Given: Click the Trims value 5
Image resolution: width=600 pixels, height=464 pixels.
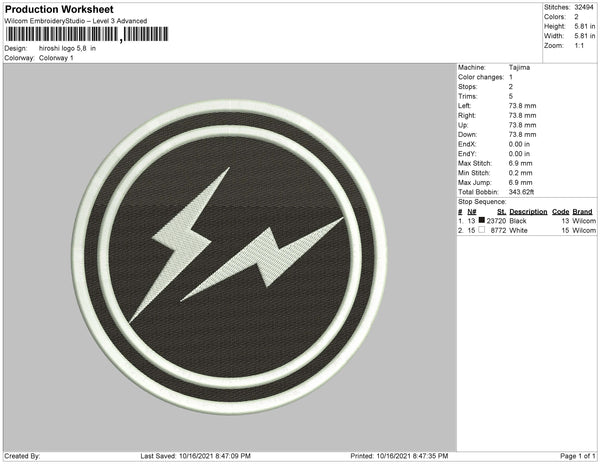Looking at the screenshot, I should tap(511, 96).
